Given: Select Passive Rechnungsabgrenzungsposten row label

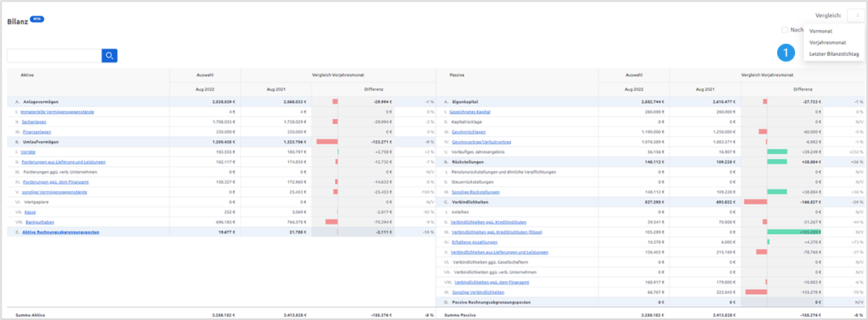Looking at the screenshot, I should coord(492,302).
